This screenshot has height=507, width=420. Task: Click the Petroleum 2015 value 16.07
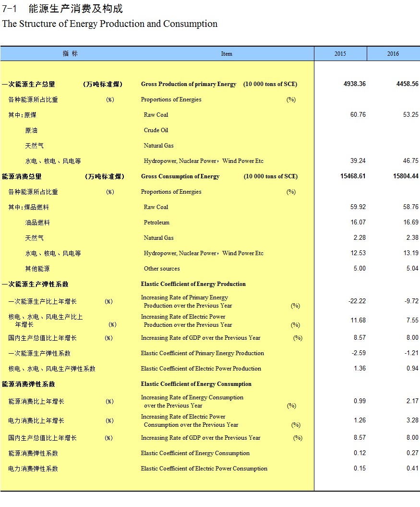click(x=358, y=222)
